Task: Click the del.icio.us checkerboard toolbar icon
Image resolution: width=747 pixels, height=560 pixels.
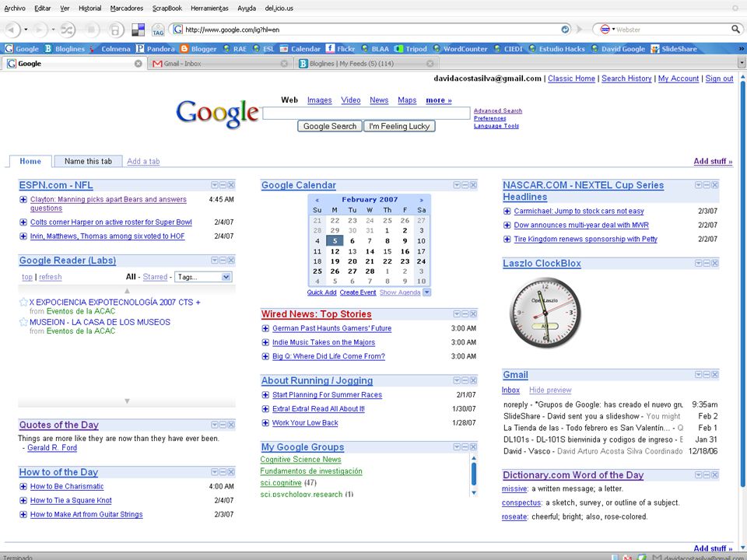Action: (139, 30)
